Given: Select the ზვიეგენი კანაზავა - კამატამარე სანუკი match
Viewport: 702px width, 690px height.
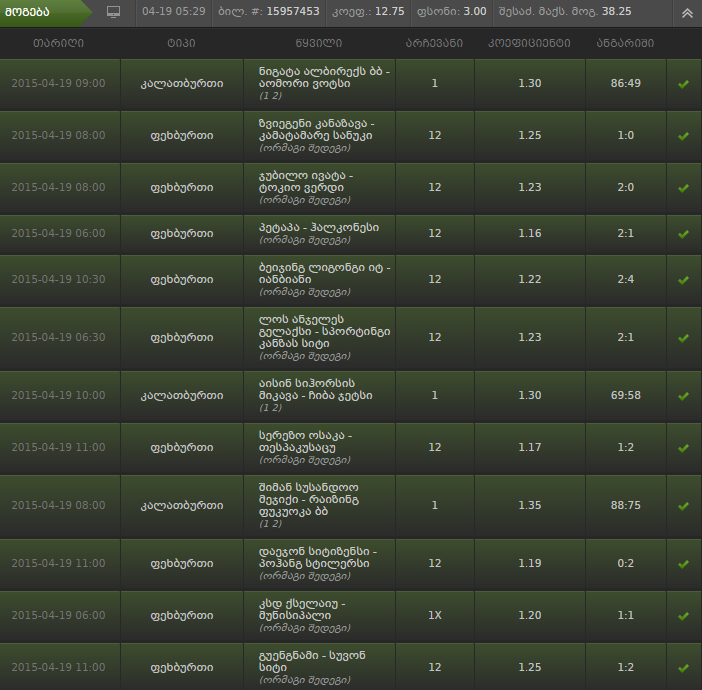Looking at the screenshot, I should pyautogui.click(x=316, y=130).
